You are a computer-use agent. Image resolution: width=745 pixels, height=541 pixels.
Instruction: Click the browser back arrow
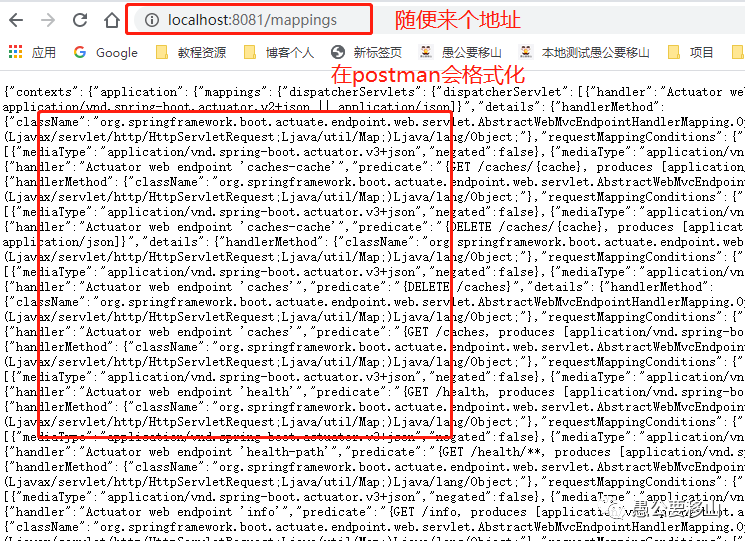click(16, 20)
